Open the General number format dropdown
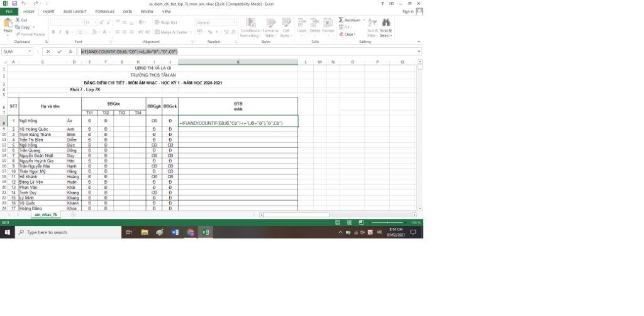644x316 pixels. 235,23
